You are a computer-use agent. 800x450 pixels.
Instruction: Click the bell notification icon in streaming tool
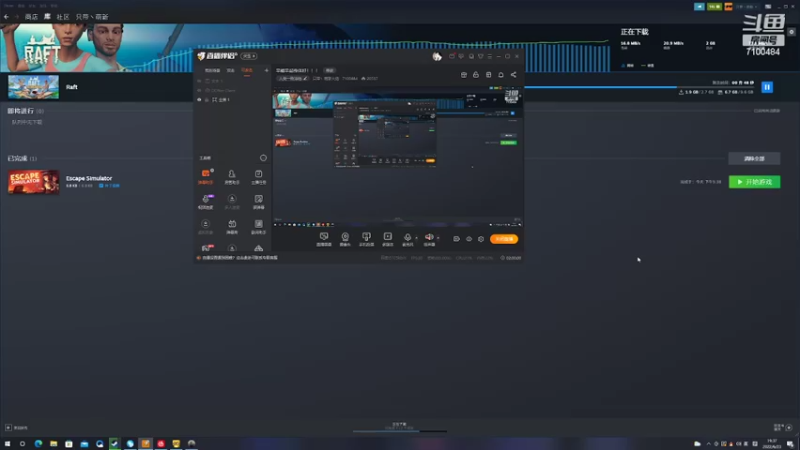pyautogui.click(x=501, y=75)
